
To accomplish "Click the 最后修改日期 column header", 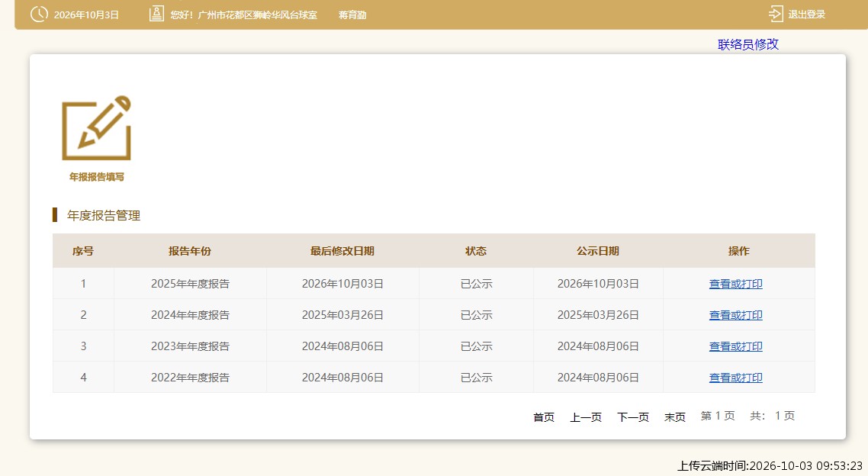I will (x=342, y=251).
